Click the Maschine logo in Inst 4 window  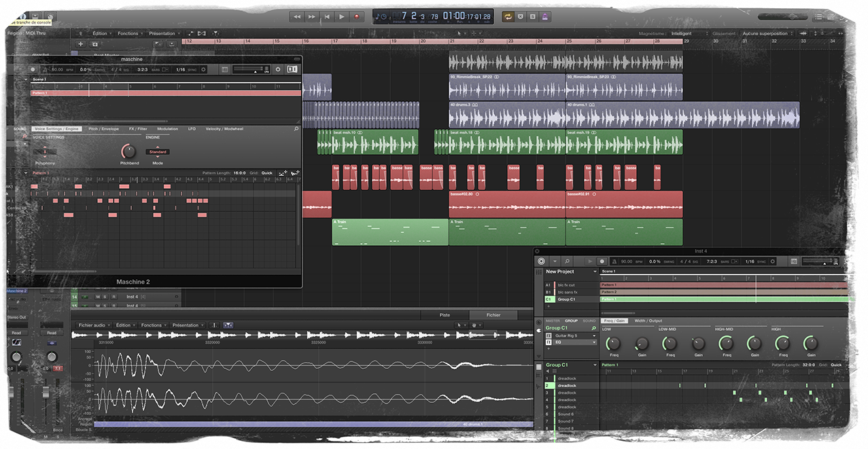(541, 261)
